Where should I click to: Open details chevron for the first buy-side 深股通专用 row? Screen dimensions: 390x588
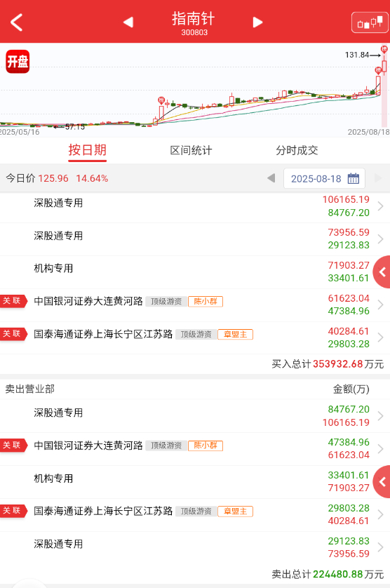(x=380, y=206)
